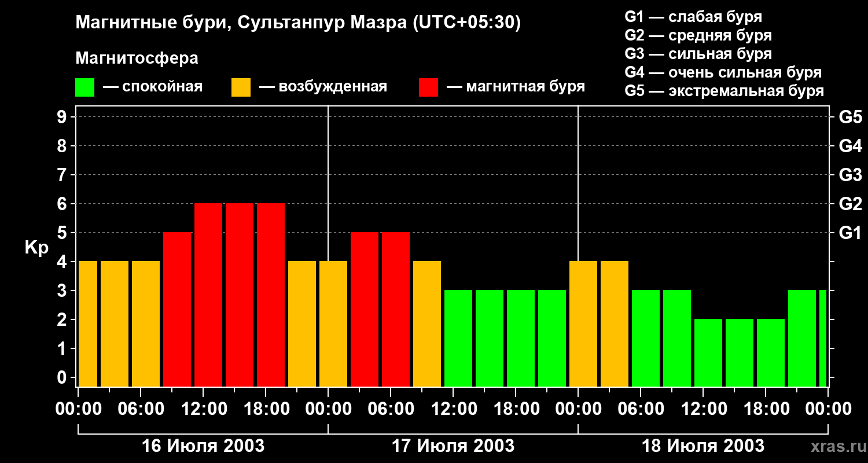Image resolution: width=868 pixels, height=463 pixels.
Task: Click the 'Магнитосфера' heading
Action: coord(137,58)
